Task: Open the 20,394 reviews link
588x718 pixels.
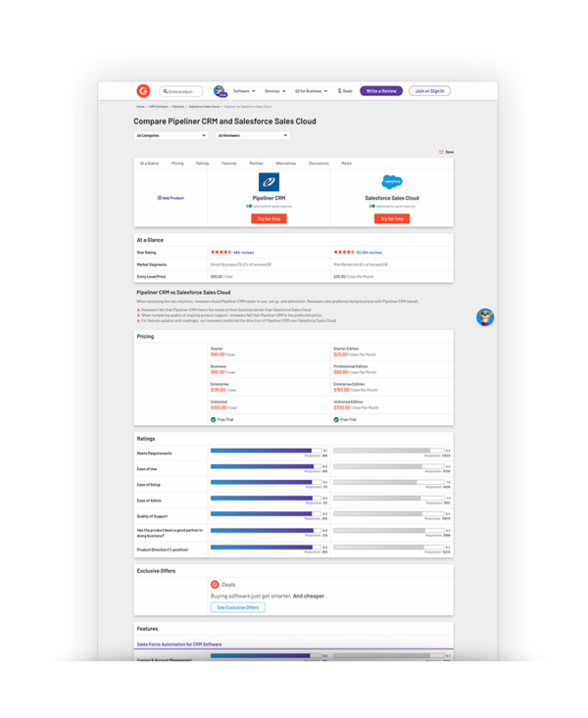Action: [369, 253]
